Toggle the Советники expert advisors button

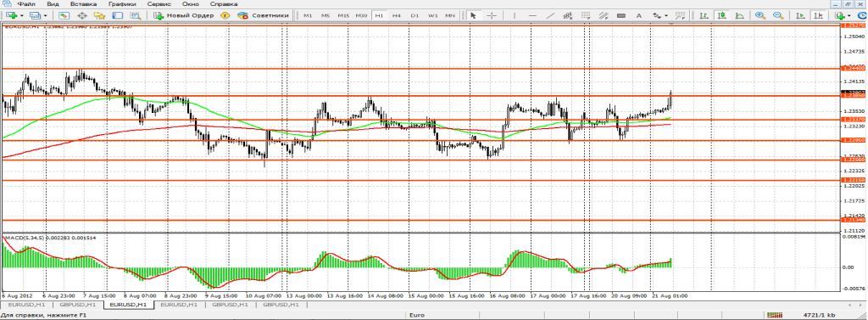pyautogui.click(x=263, y=15)
